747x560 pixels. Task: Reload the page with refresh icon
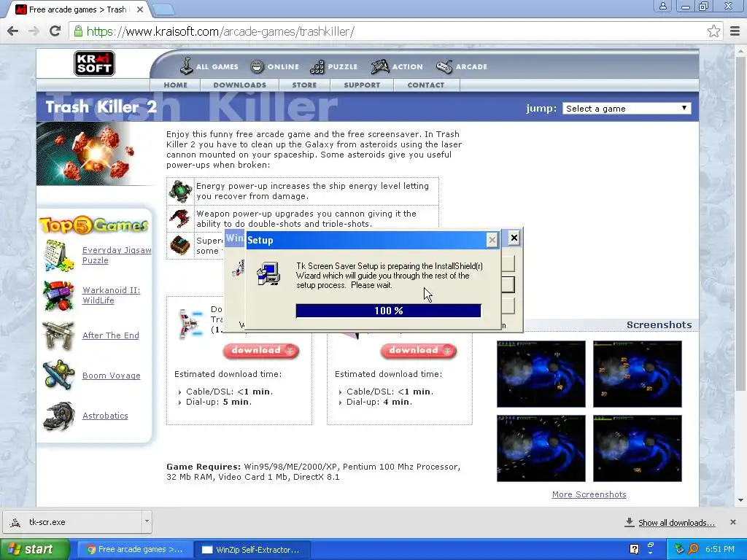[55, 31]
